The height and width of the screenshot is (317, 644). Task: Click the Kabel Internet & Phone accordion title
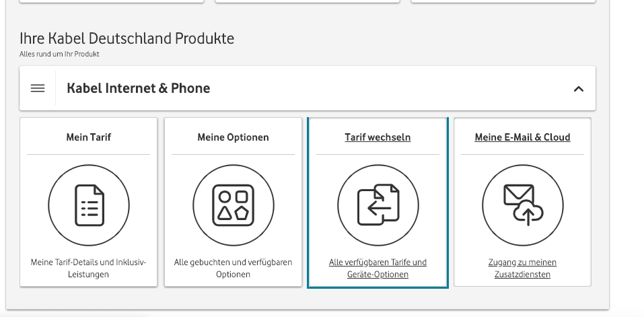coord(139,88)
